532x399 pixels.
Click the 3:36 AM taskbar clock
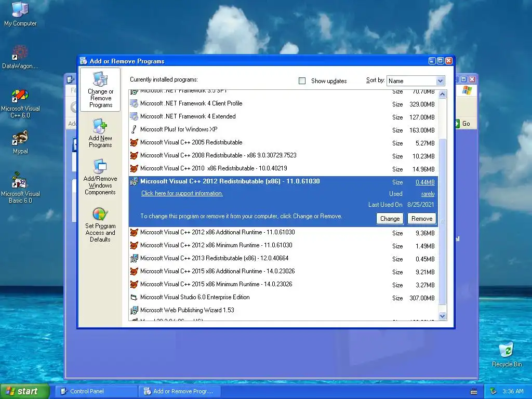513,392
